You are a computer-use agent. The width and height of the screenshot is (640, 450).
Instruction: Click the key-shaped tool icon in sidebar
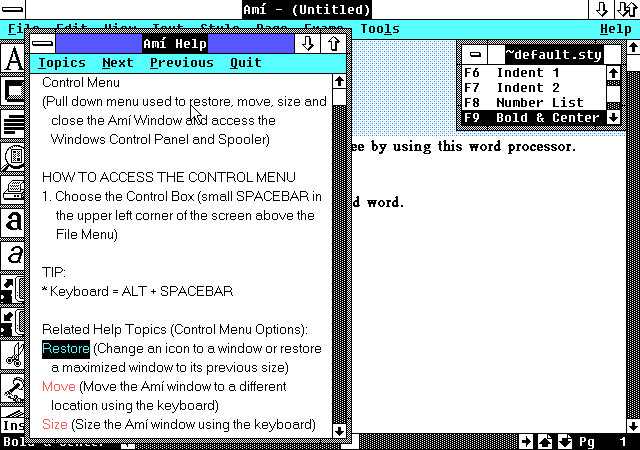click(x=13, y=388)
